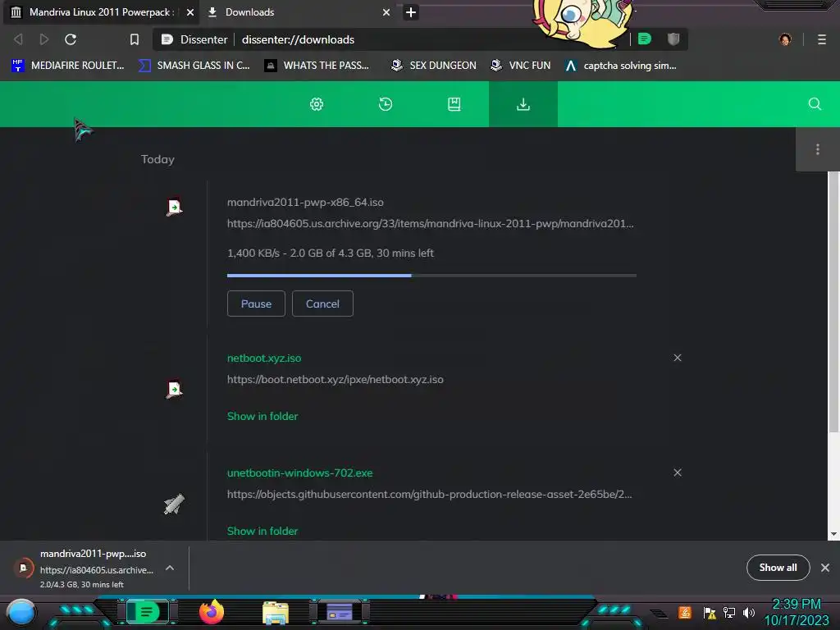Open Dissenter comments icon in address bar
This screenshot has width=840, height=630.
pyautogui.click(x=645, y=39)
